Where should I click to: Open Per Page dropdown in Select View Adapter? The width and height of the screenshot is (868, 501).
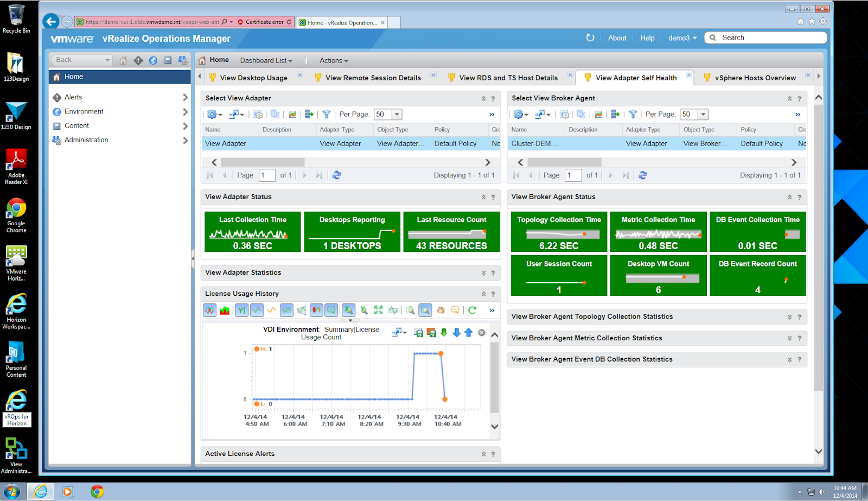tap(397, 114)
